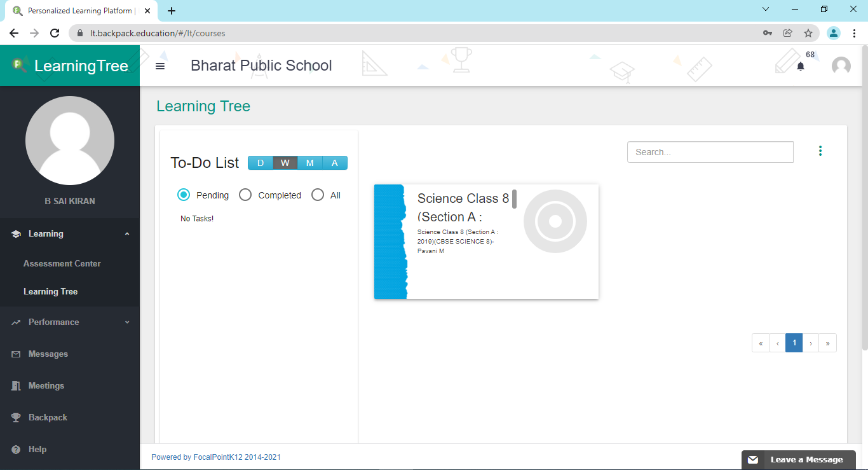Click the Messages envelope icon in sidebar
The width and height of the screenshot is (868, 470).
pyautogui.click(x=16, y=354)
